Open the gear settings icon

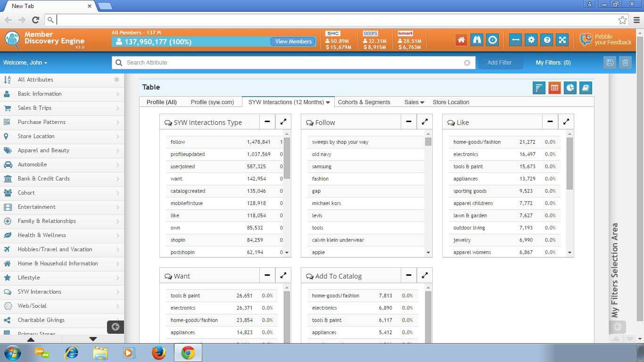[531, 40]
